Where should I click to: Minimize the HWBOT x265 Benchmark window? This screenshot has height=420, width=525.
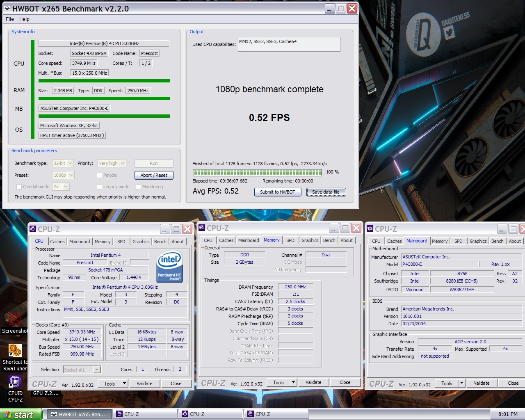pos(330,9)
